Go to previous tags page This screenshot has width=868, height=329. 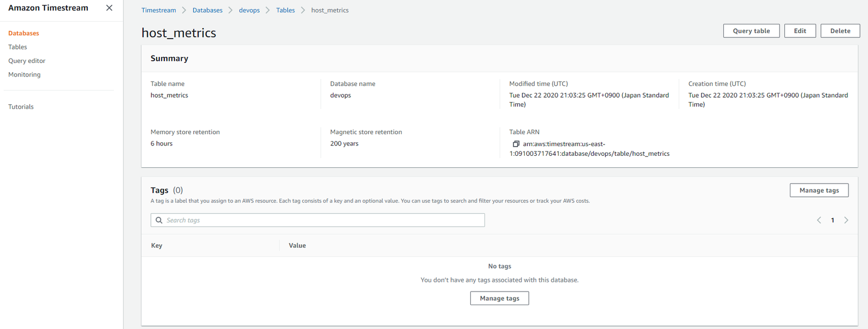tap(819, 220)
